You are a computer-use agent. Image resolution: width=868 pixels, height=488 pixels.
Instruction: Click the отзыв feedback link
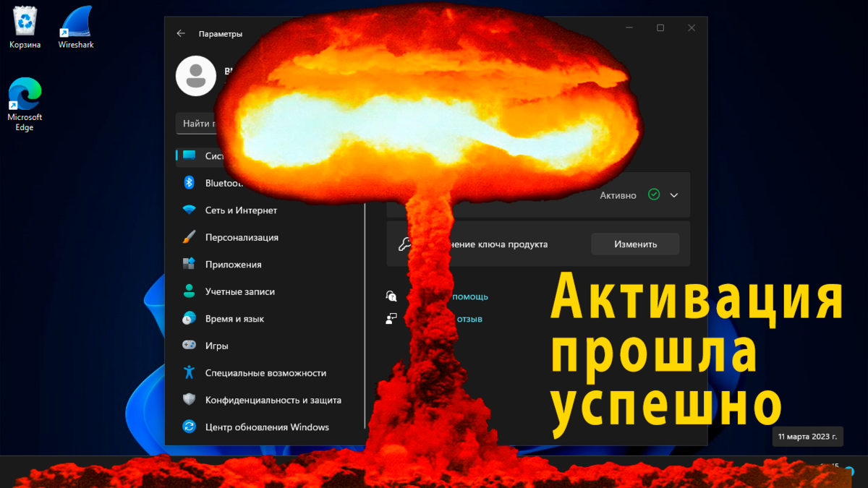tap(469, 319)
